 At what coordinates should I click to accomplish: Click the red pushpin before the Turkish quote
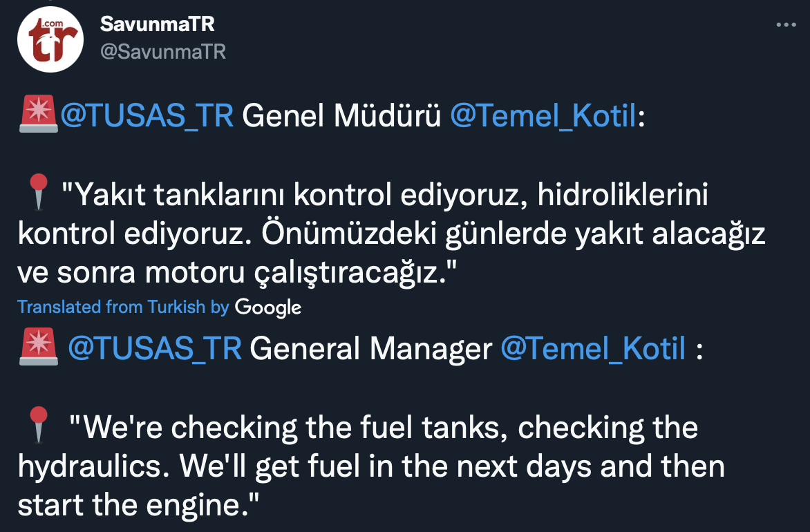pos(37,192)
